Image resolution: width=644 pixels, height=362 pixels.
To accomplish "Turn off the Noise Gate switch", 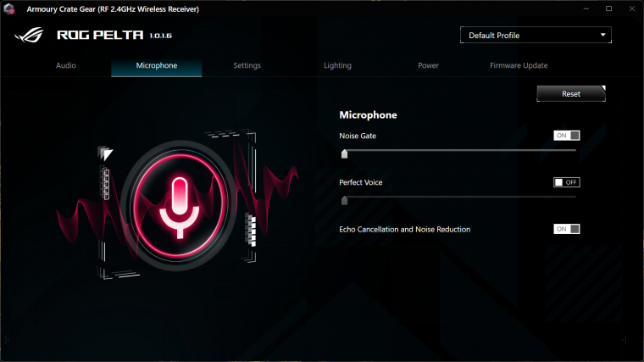I will (x=567, y=136).
